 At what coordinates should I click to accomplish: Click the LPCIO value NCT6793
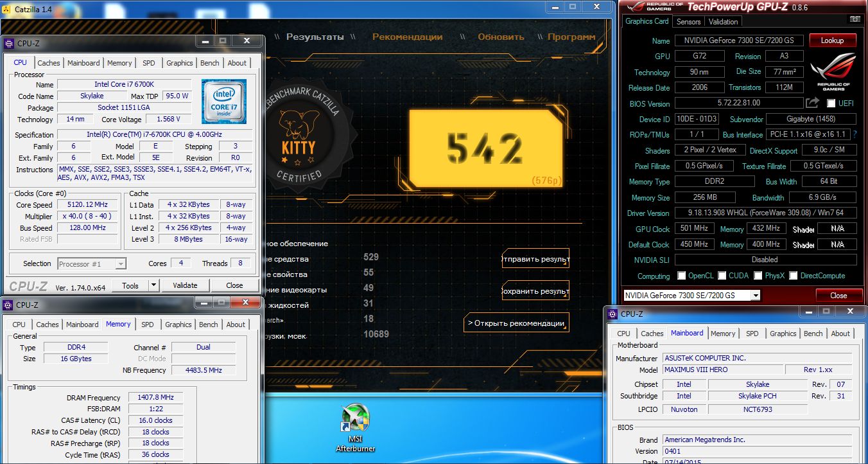[x=758, y=409]
